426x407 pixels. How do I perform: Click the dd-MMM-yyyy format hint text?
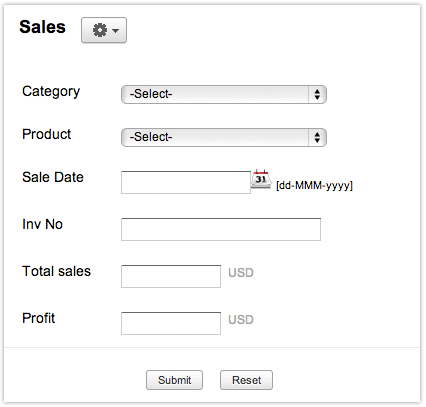314,185
